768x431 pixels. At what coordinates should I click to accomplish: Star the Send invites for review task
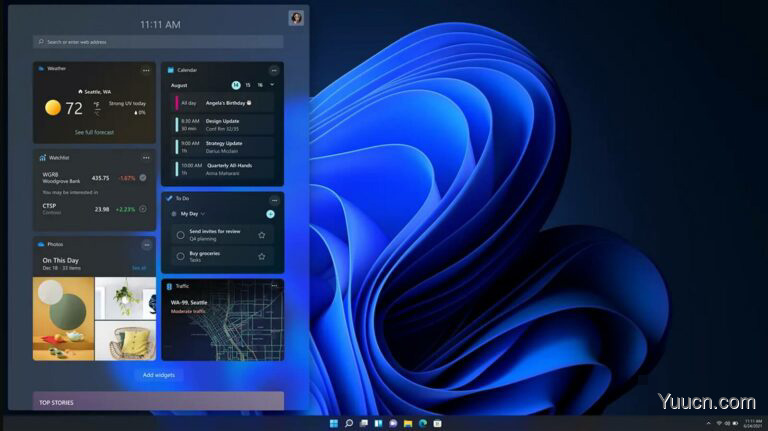coord(262,235)
